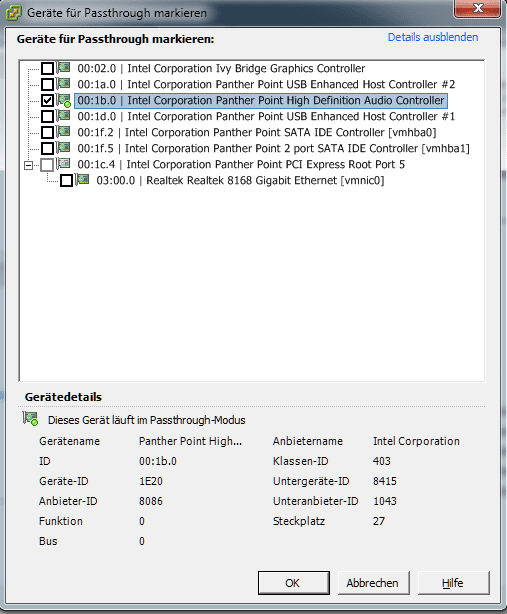Select the row 00:1b.0 High Definition Audio Controller
Image resolution: width=507 pixels, height=614 pixels.
(x=261, y=101)
